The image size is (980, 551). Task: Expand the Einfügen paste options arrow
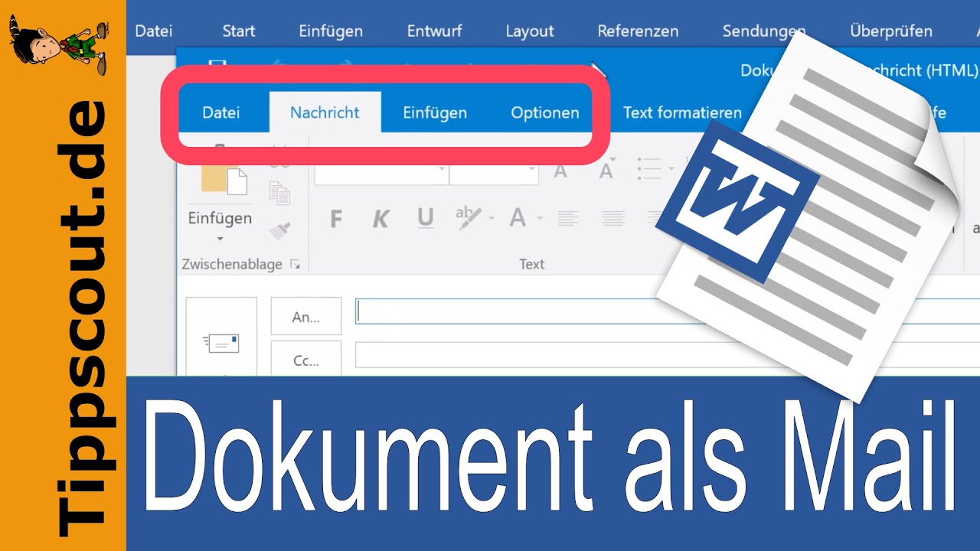point(220,239)
